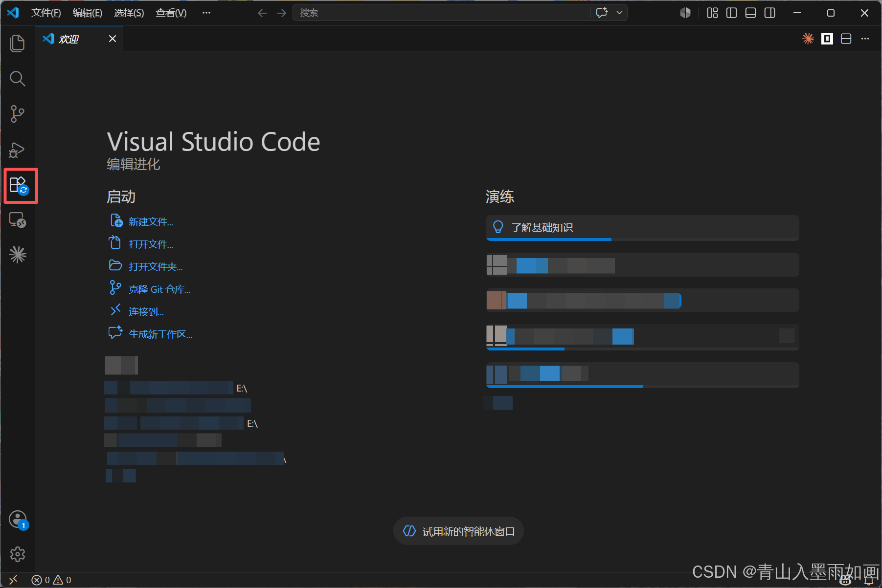882x588 pixels.
Task: Close the 欢迎 tab
Action: (x=113, y=39)
